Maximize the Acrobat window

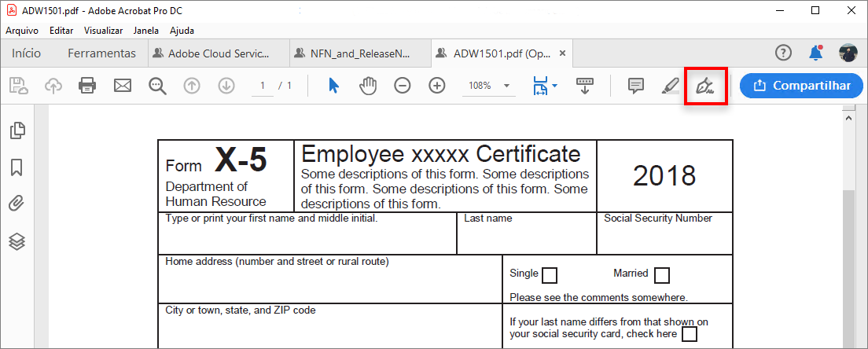(x=815, y=10)
